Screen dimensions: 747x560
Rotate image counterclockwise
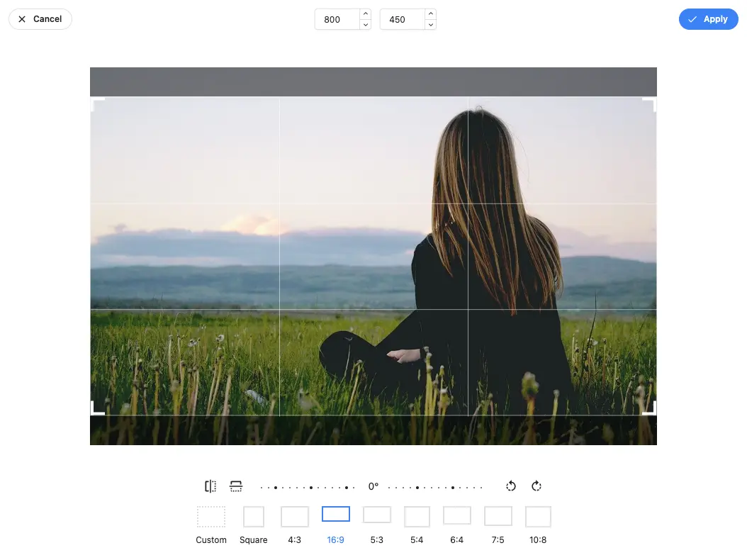point(511,486)
